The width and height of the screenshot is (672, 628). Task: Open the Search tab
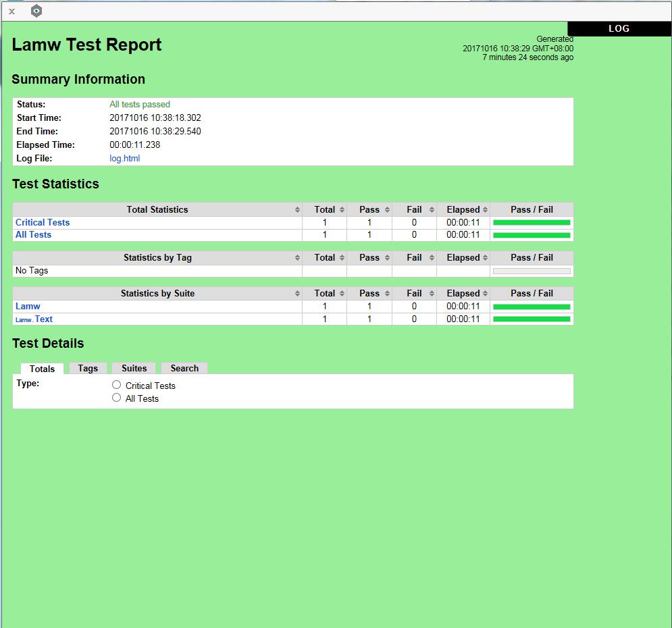pyautogui.click(x=184, y=368)
